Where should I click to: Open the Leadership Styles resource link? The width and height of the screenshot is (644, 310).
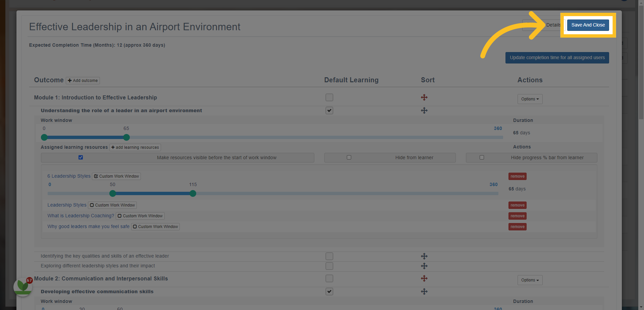(x=67, y=205)
